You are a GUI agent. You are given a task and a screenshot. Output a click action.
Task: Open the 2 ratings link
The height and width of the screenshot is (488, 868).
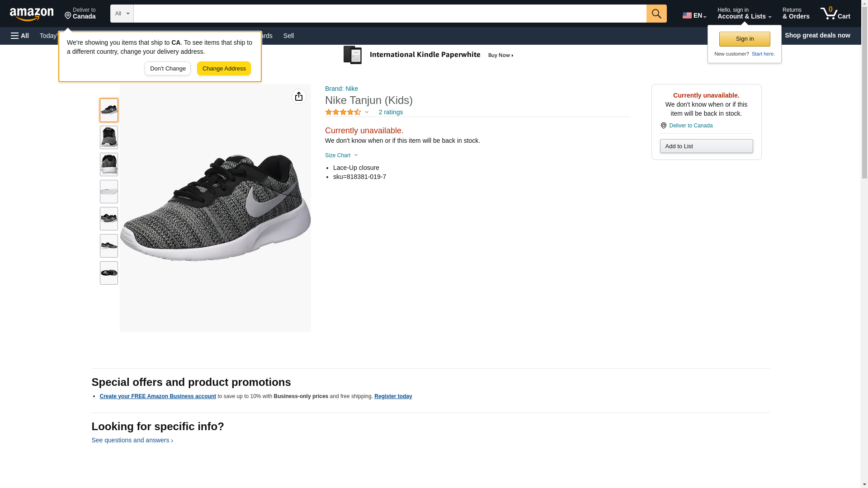(391, 112)
